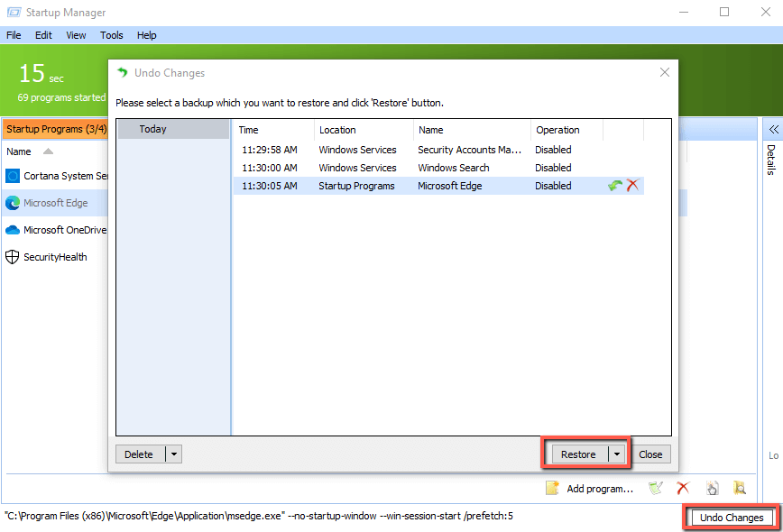This screenshot has width=783, height=532.
Task: Select the 11:30:05 AM backup row
Action: point(438,186)
